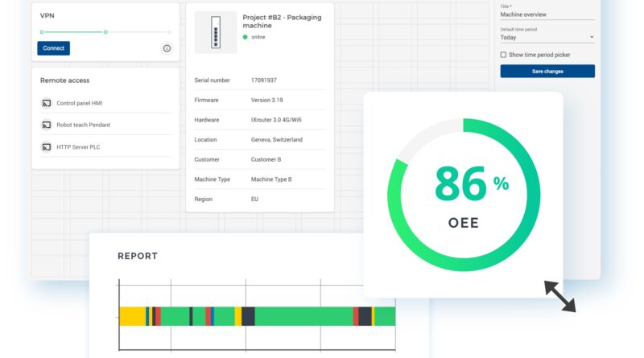
Task: Click the large yellow segment in the report bar
Action: tap(131, 316)
